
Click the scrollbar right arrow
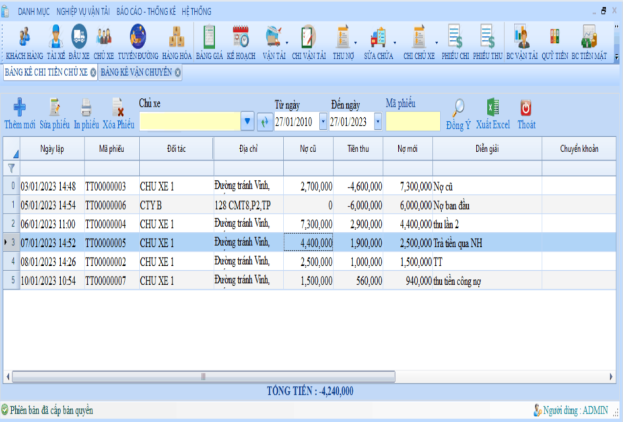click(611, 376)
